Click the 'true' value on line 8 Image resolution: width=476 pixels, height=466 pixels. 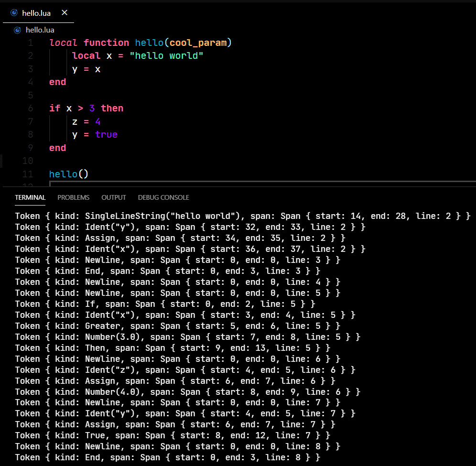(106, 134)
